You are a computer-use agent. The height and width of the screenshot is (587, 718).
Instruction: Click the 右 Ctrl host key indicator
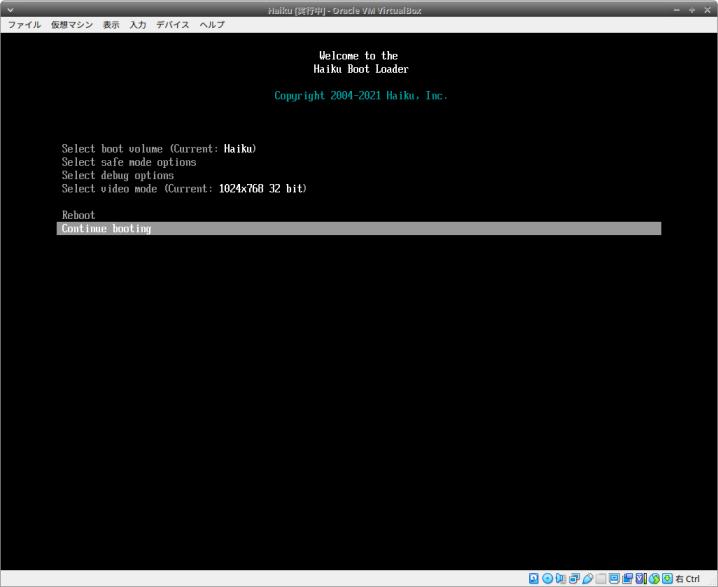click(688, 579)
